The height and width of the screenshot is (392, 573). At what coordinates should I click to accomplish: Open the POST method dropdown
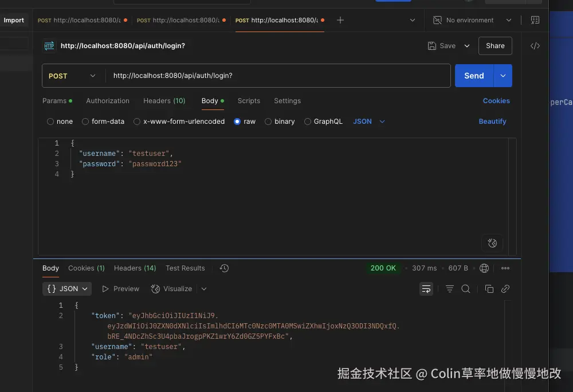(72, 76)
